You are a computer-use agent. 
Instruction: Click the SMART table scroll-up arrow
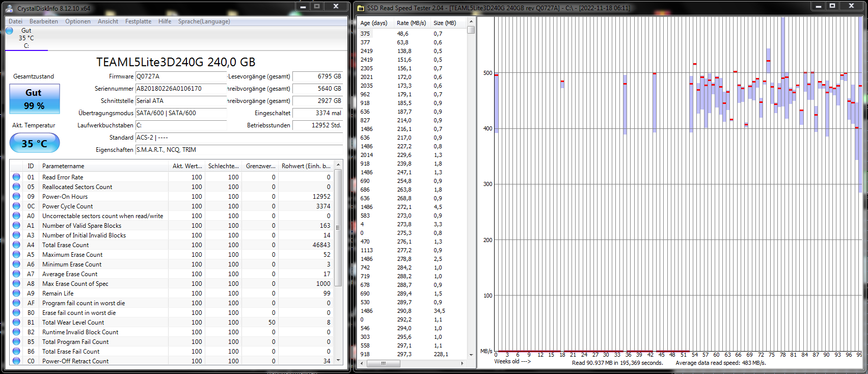coord(338,165)
